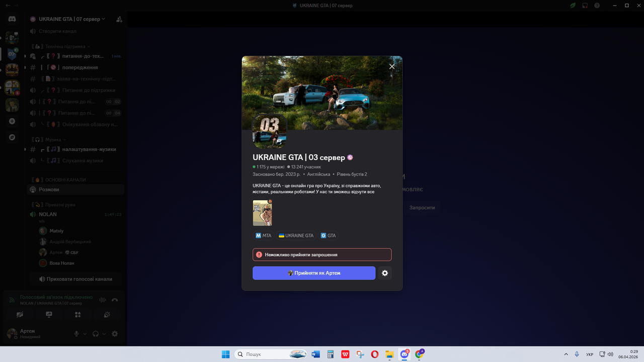The width and height of the screenshot is (644, 362).
Task: Open WPS Office from taskbar
Action: click(345, 354)
